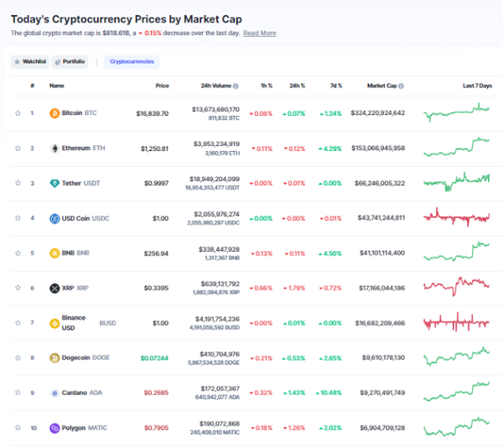Open Polygon's last 7 days chart
The width and height of the screenshot is (503, 448).
click(x=457, y=427)
